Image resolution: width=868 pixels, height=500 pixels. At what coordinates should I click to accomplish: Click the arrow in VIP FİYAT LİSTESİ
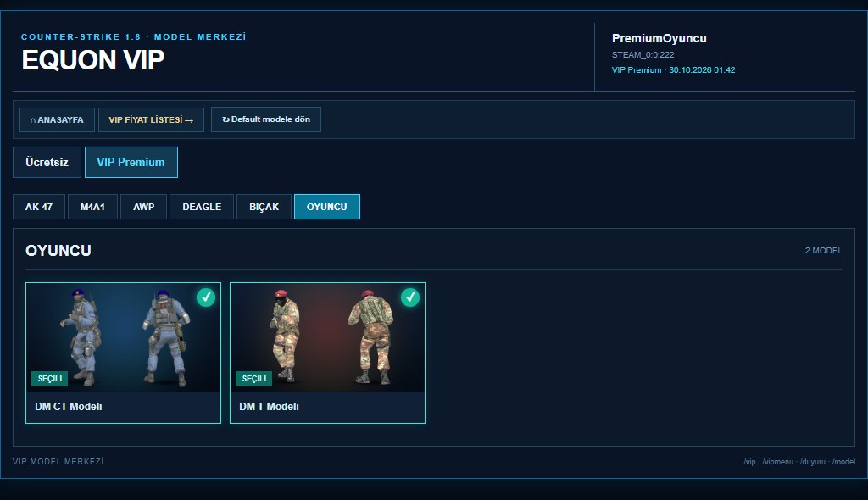pos(189,120)
